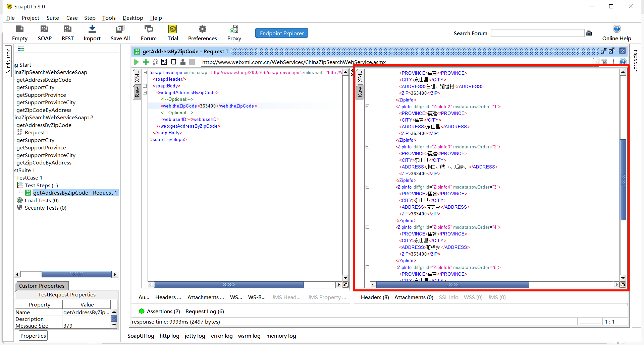The height and width of the screenshot is (345, 644).
Task: Click the response editor bottom-right corner icon
Action: click(x=623, y=285)
